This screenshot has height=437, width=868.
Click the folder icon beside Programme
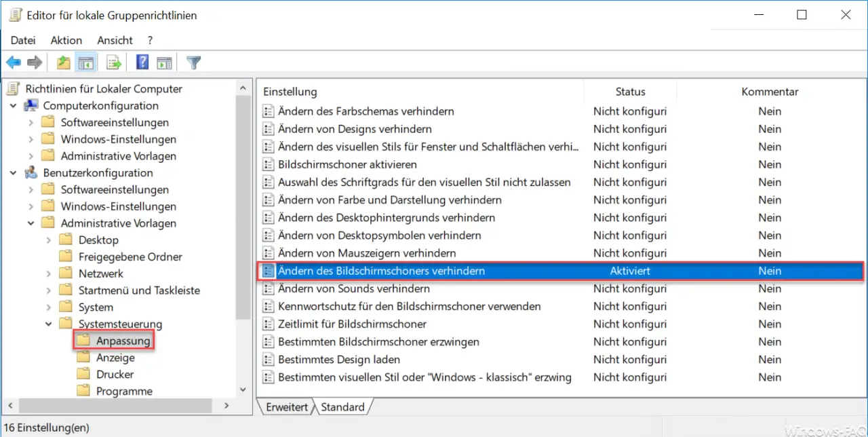83,391
